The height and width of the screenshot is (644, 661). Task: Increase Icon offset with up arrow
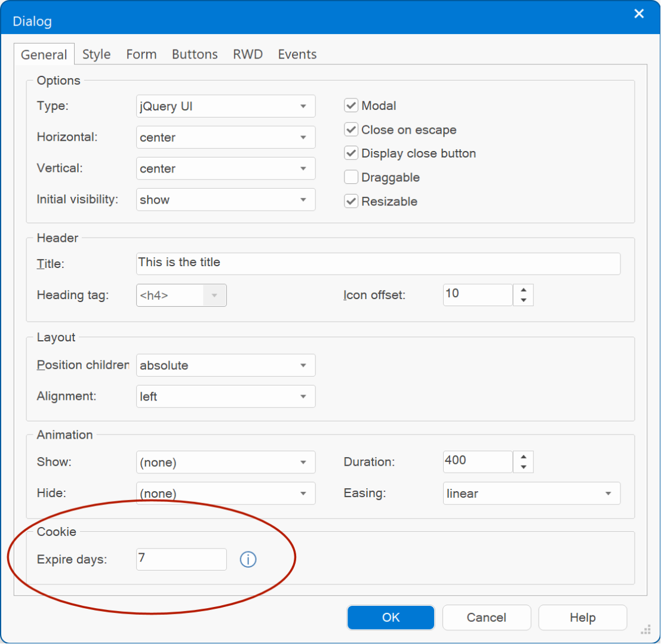click(524, 290)
